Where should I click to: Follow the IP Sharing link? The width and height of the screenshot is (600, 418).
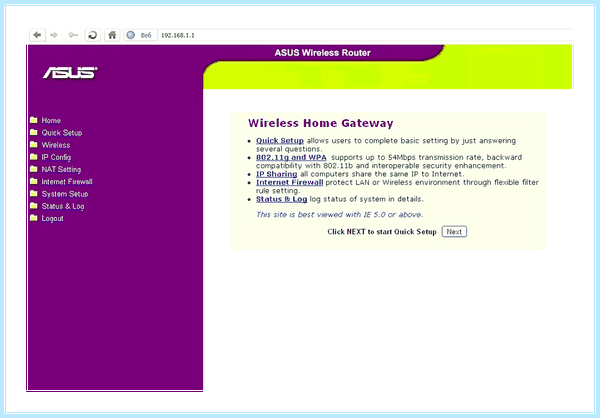point(276,174)
